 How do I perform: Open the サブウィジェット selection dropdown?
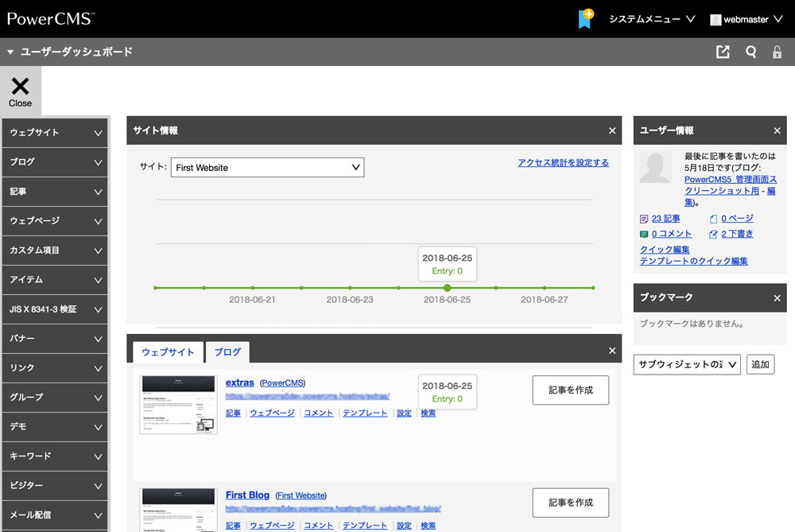(686, 363)
